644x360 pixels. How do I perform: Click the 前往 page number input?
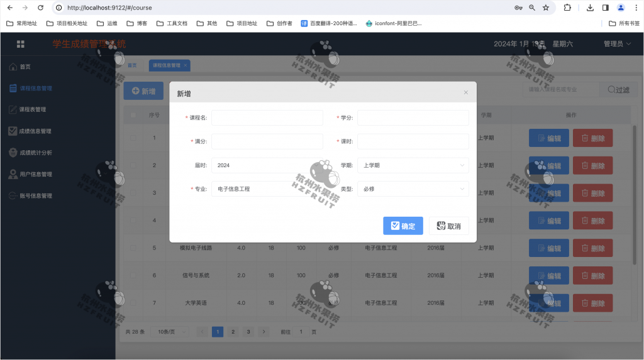(x=301, y=332)
